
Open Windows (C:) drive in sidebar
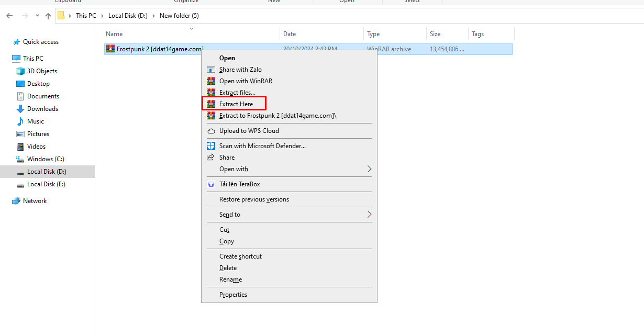(46, 159)
